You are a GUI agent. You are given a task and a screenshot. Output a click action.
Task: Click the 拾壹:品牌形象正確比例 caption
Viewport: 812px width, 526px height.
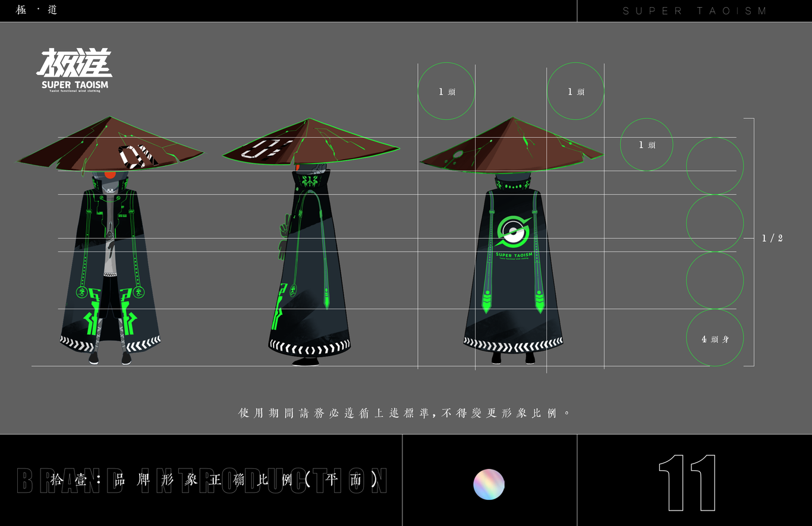[213, 480]
